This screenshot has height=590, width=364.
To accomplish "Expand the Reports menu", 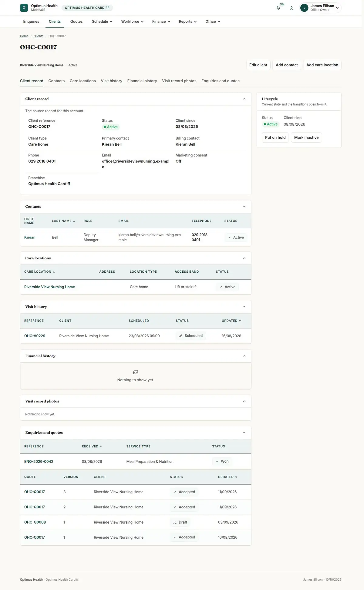I will pos(188,22).
